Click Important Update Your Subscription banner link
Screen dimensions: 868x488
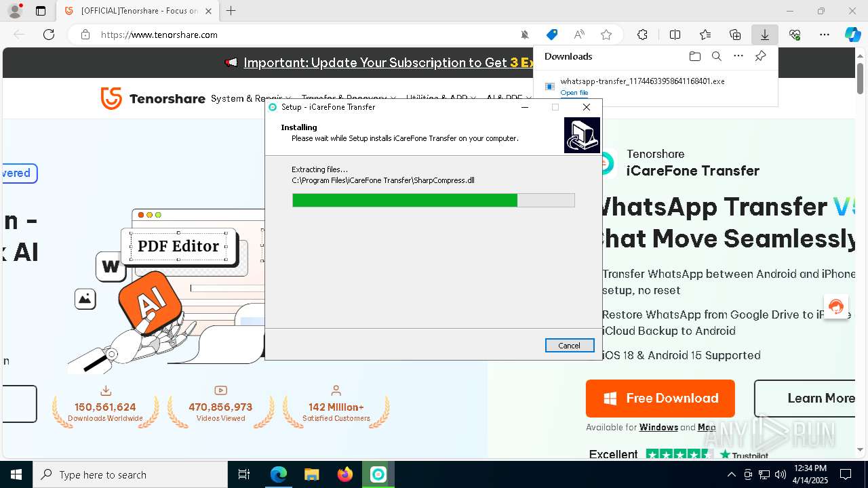(x=389, y=62)
